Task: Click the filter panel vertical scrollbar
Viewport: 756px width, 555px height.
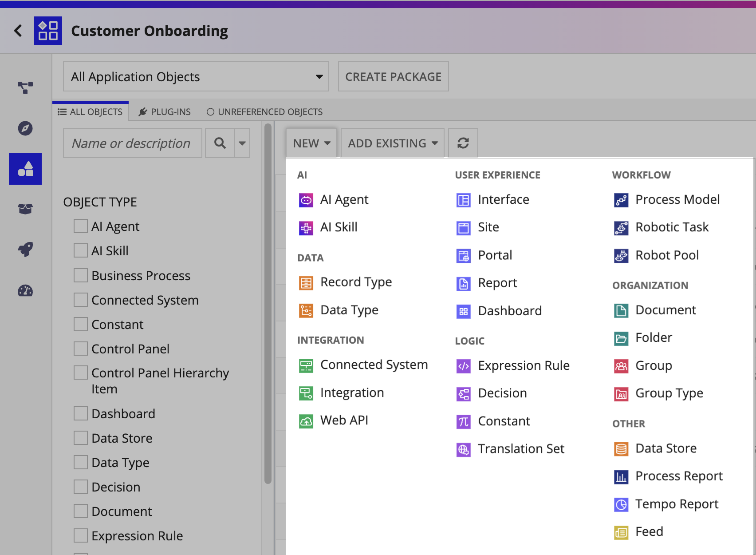Action: pyautogui.click(x=268, y=305)
